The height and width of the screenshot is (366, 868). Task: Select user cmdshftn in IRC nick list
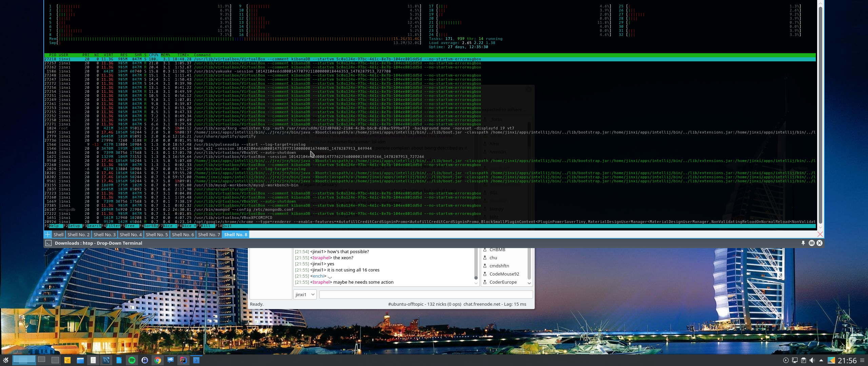pos(499,266)
